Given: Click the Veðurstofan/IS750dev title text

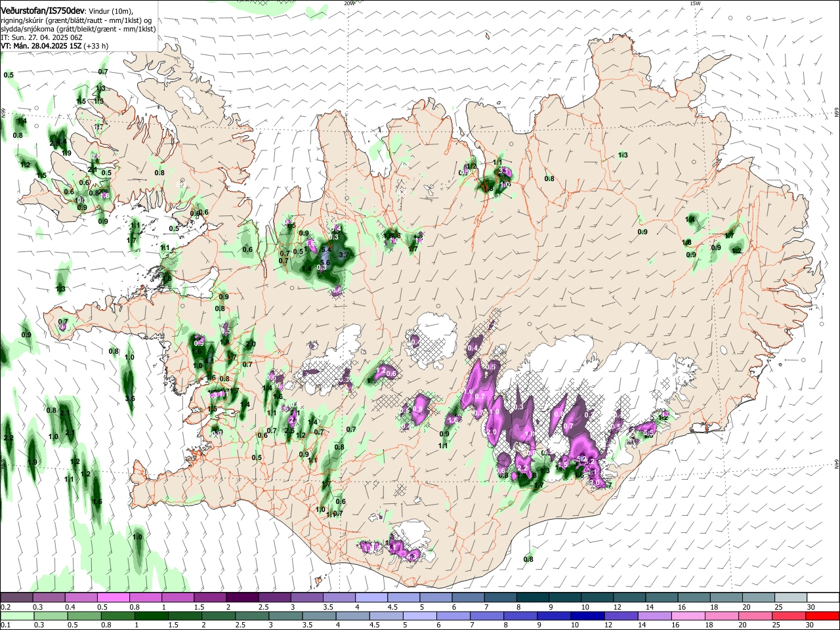Looking at the screenshot, I should 43,11.
